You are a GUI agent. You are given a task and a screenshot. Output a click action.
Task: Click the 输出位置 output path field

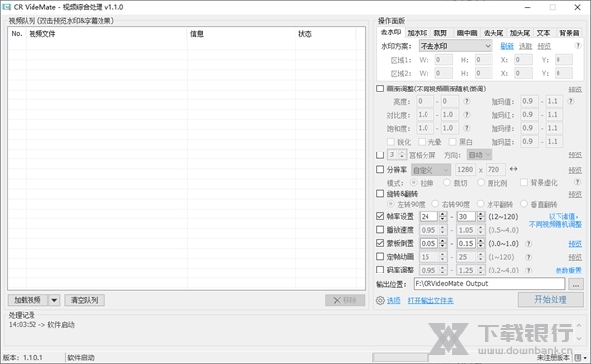coord(490,284)
